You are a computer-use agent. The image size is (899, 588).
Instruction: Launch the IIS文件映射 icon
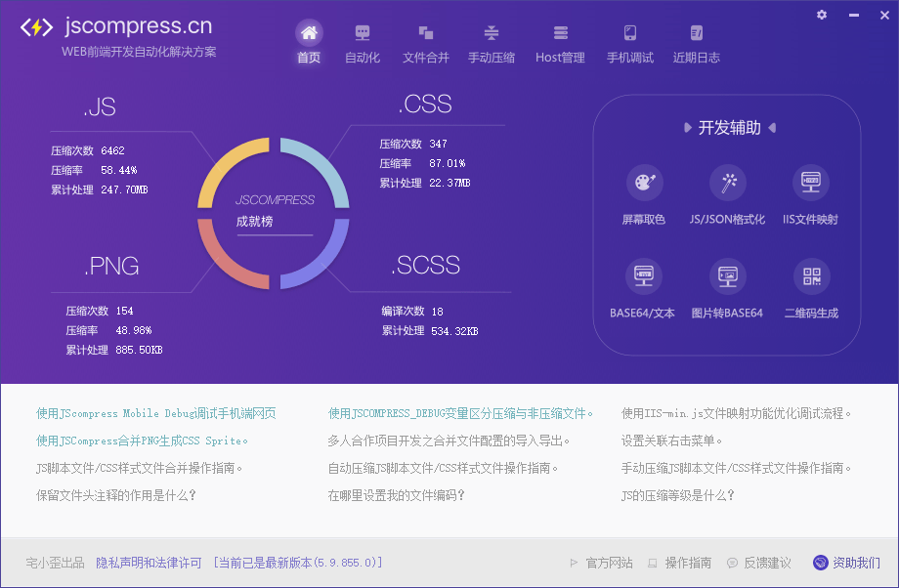pyautogui.click(x=811, y=183)
